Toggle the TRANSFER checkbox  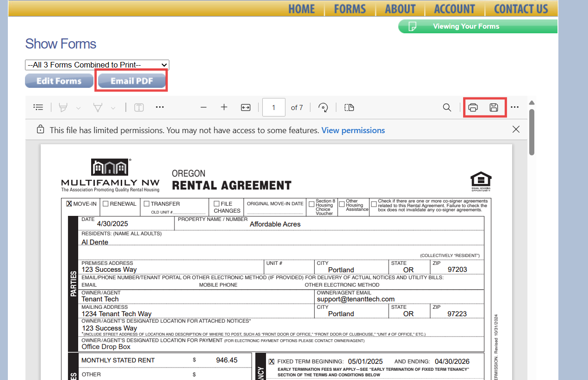coord(147,203)
